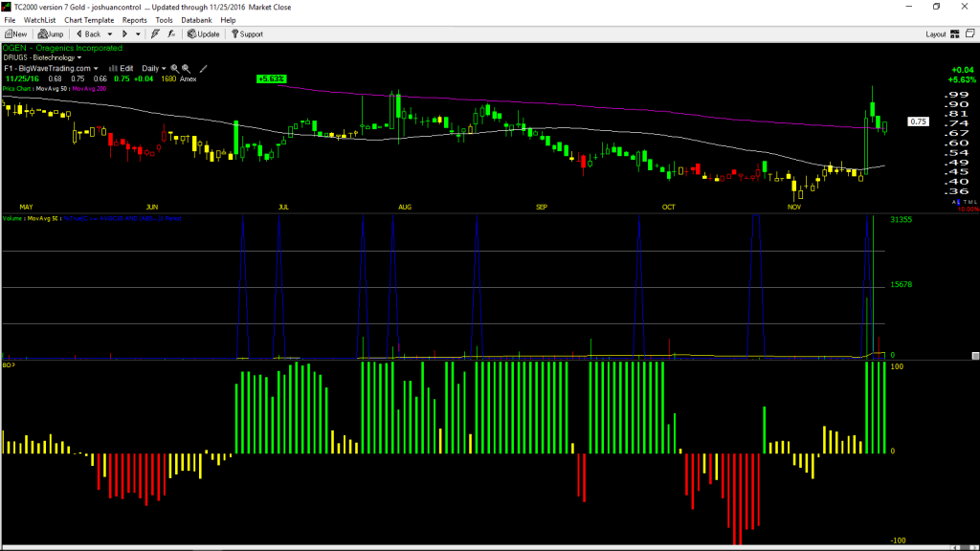Image resolution: width=980 pixels, height=551 pixels.
Task: Open the fx formula editor icon
Action: pos(171,34)
